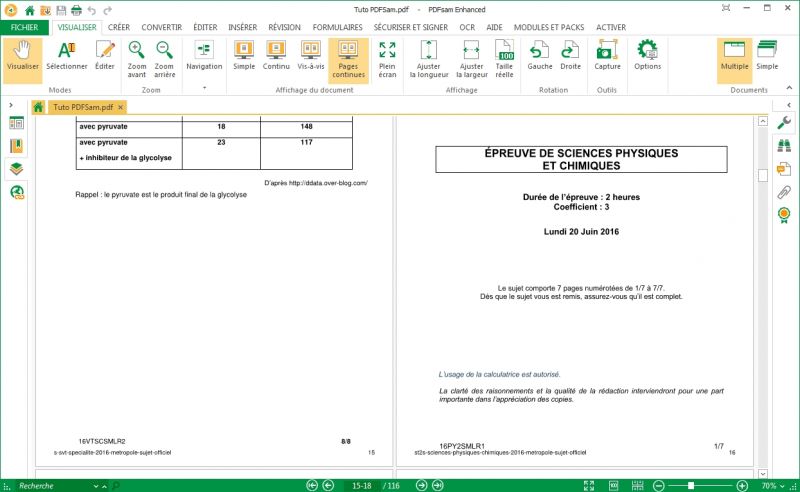Viewport: 800px width, 492px height.
Task: Click the print icon in quick access
Action: [x=77, y=10]
